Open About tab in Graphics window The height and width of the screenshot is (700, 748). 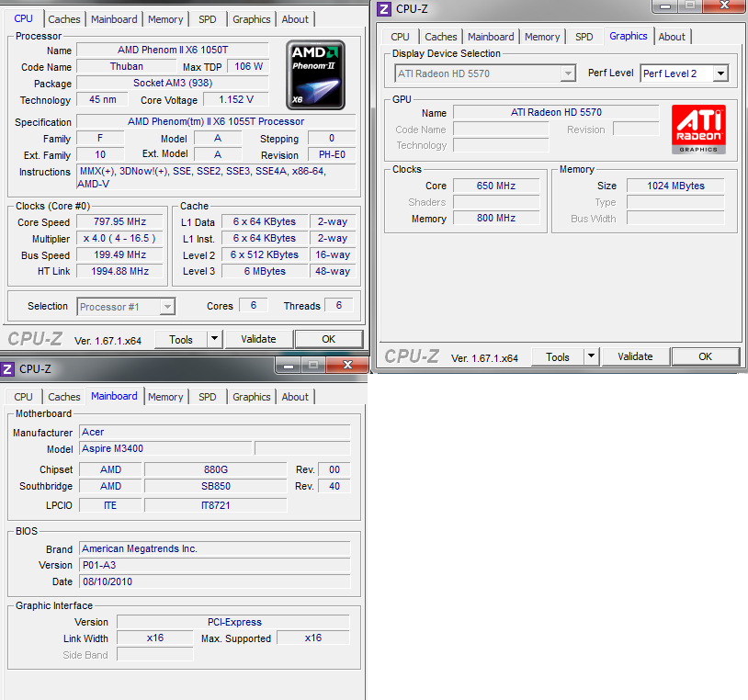[672, 37]
